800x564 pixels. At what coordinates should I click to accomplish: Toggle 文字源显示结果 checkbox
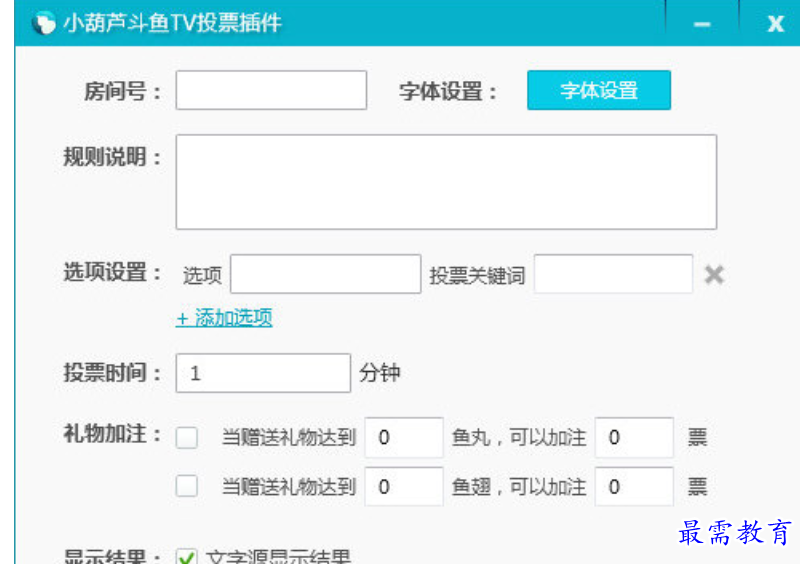[x=187, y=556]
